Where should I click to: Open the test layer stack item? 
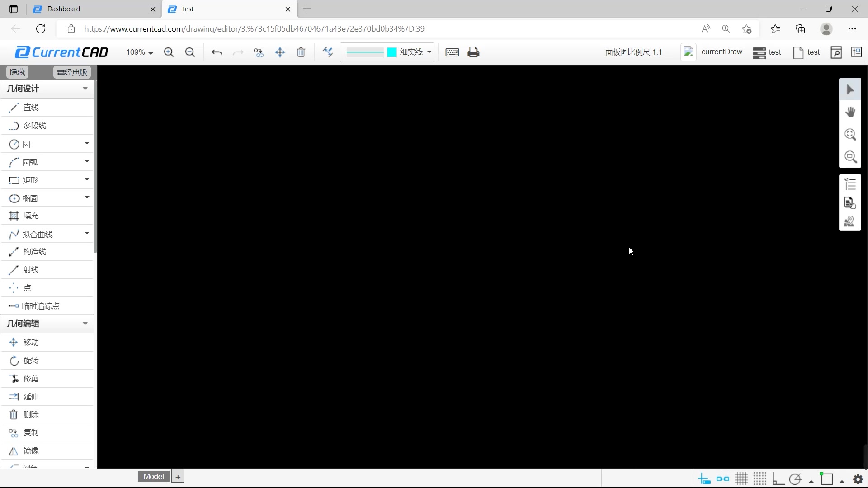(767, 52)
